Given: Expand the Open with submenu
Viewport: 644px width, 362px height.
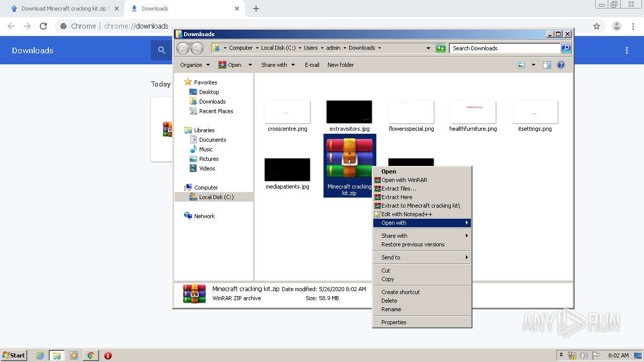Looking at the screenshot, I should coord(422,223).
